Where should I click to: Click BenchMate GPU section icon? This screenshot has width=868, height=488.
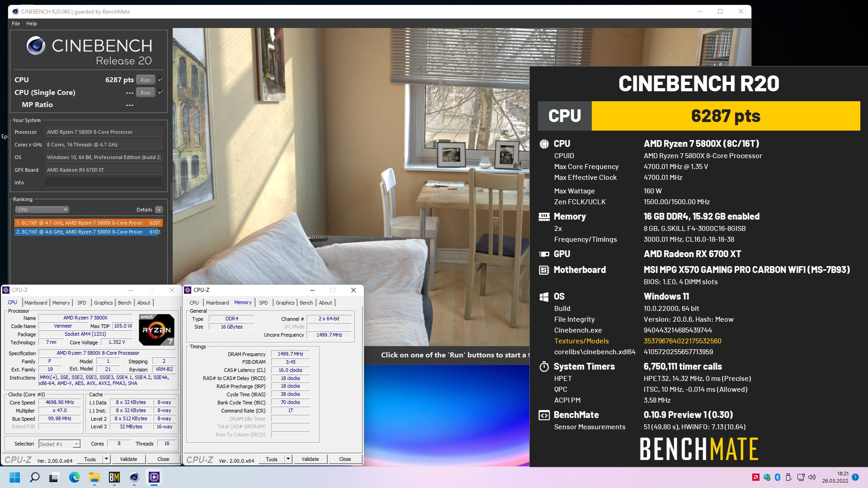[x=544, y=254]
